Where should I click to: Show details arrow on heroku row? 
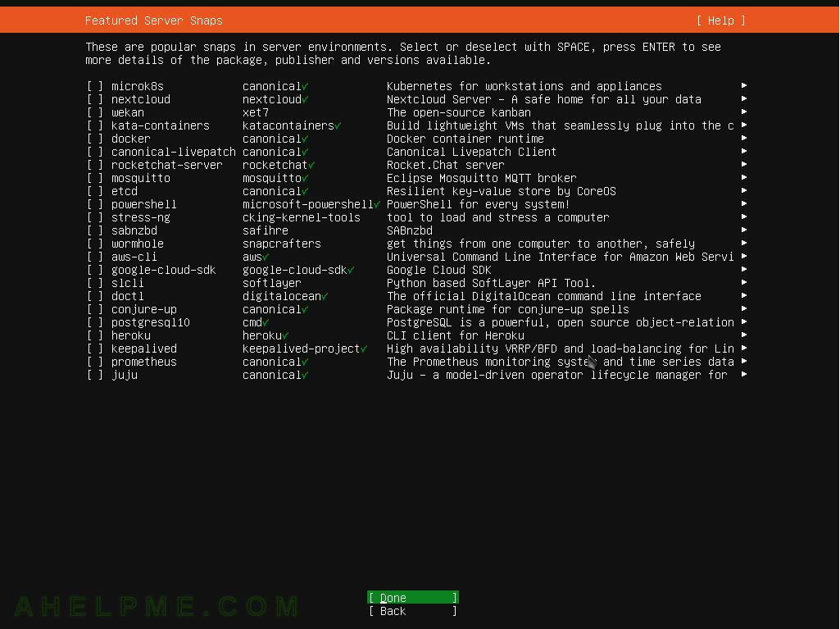(x=744, y=335)
